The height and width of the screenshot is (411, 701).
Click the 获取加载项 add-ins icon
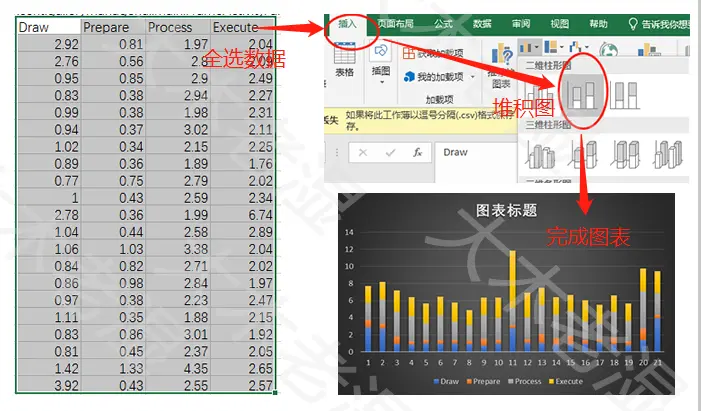click(409, 54)
